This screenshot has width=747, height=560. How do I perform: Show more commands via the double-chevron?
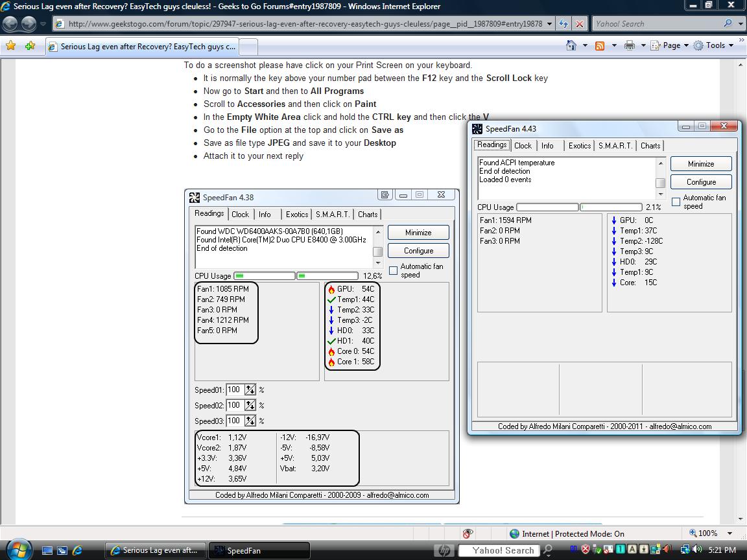click(741, 40)
